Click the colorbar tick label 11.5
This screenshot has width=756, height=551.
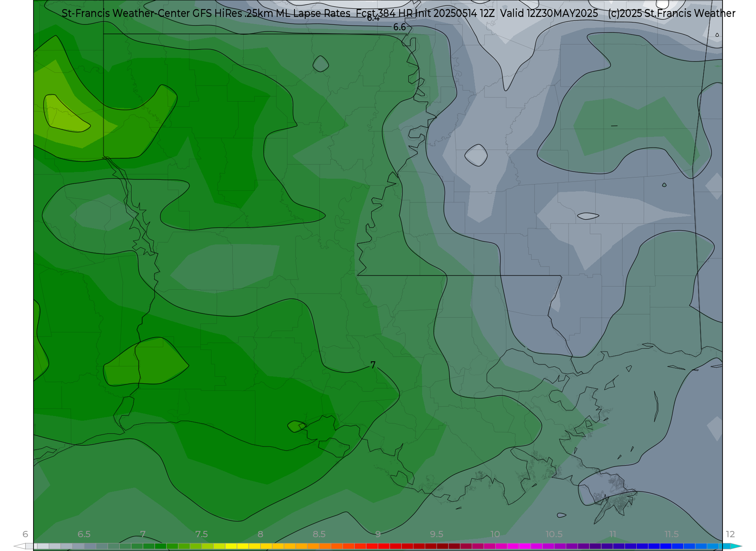point(671,534)
